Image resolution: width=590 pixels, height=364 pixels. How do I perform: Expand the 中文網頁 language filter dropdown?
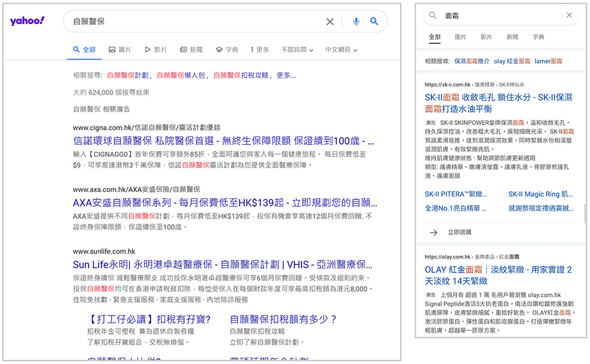click(341, 50)
